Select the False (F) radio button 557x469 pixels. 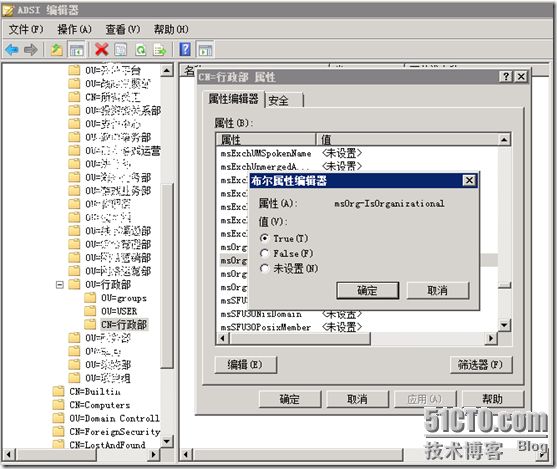(264, 253)
